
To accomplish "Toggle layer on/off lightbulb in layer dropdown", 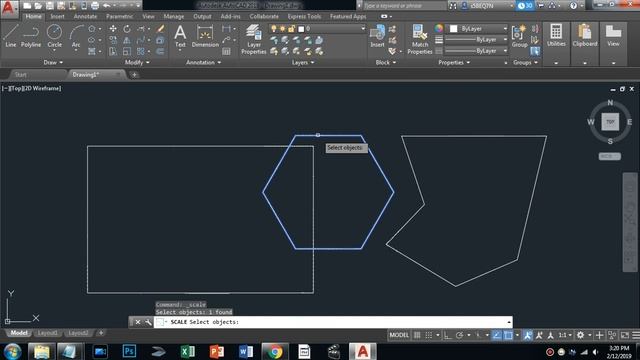I will [273, 29].
